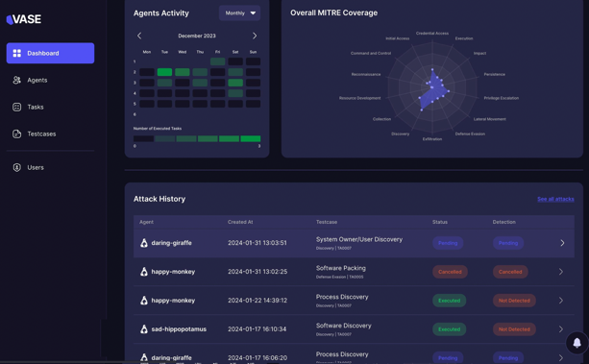Click the See all attacks link
589x364 pixels.
tap(555, 199)
